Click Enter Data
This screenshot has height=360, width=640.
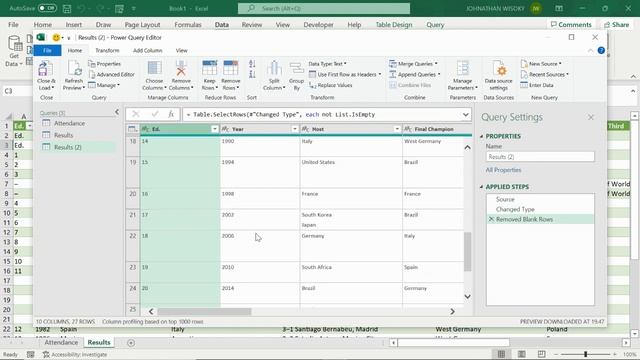[537, 85]
